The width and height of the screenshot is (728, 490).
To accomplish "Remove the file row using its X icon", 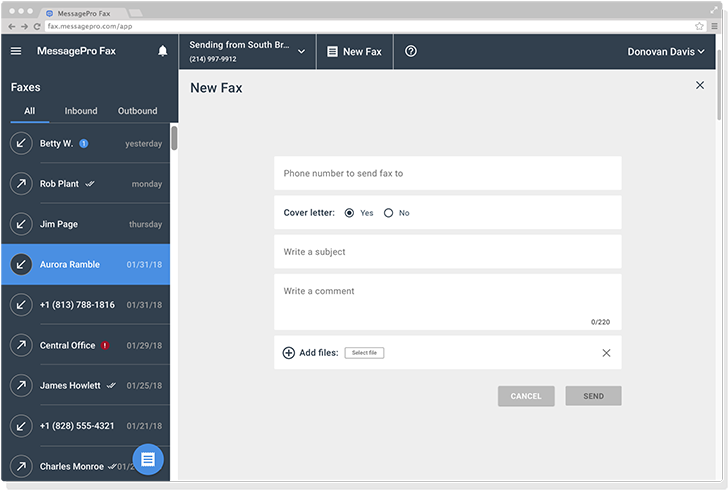I will 606,353.
